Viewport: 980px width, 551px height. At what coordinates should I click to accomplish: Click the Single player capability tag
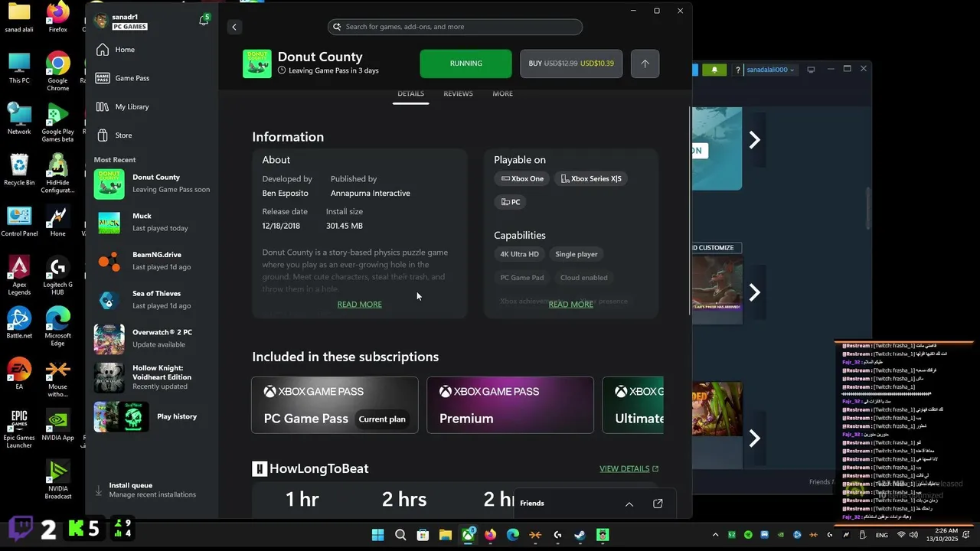coord(577,254)
